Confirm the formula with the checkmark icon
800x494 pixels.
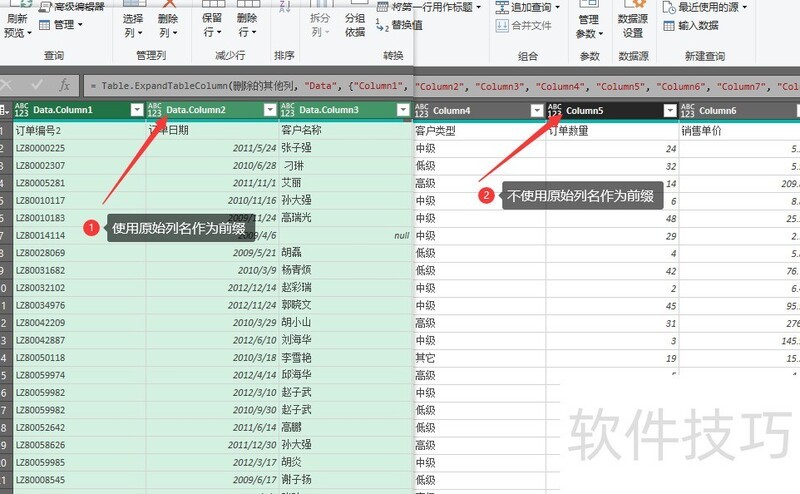point(36,85)
